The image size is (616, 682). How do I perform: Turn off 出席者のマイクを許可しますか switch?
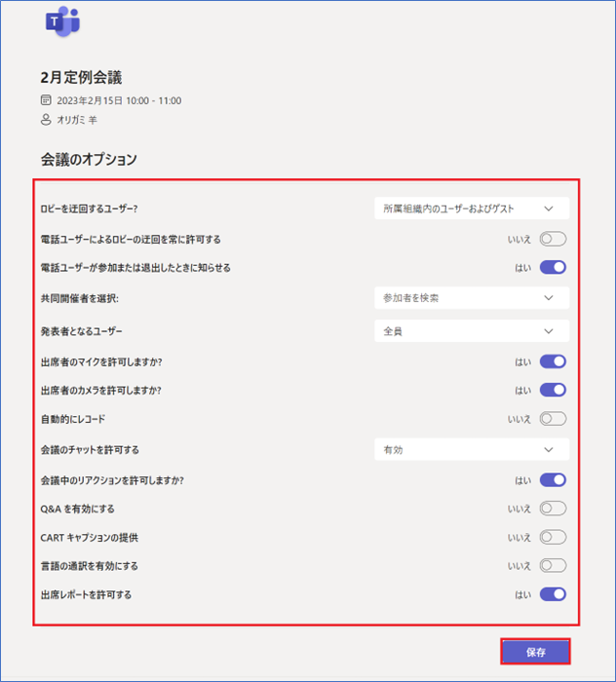tap(552, 361)
